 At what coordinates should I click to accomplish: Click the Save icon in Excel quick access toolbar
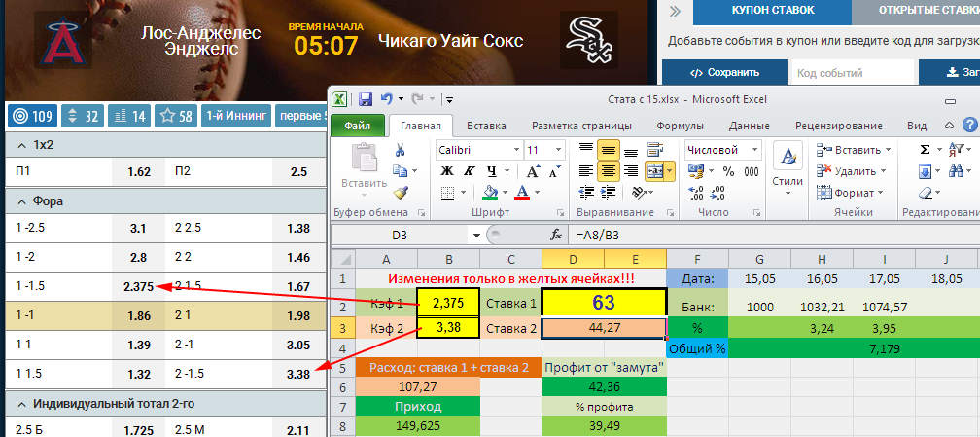pyautogui.click(x=366, y=98)
